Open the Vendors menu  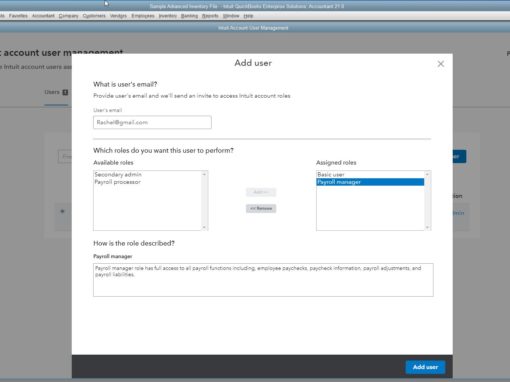tap(118, 16)
